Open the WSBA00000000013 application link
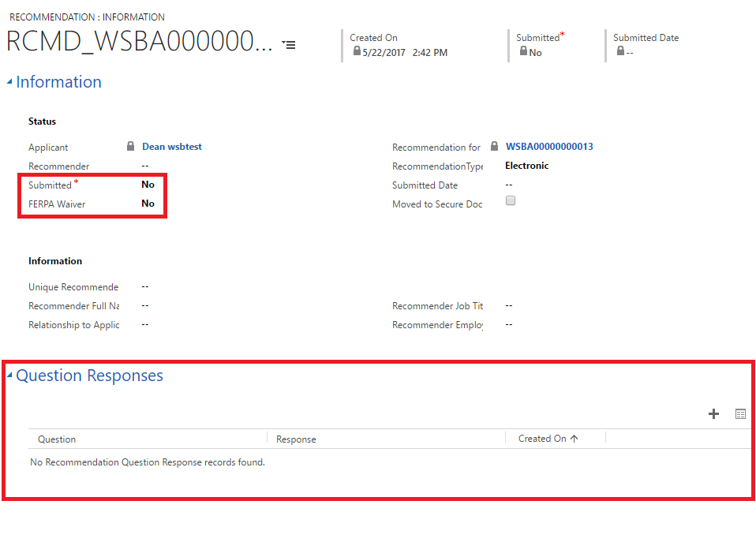This screenshot has width=756, height=542. 549,147
